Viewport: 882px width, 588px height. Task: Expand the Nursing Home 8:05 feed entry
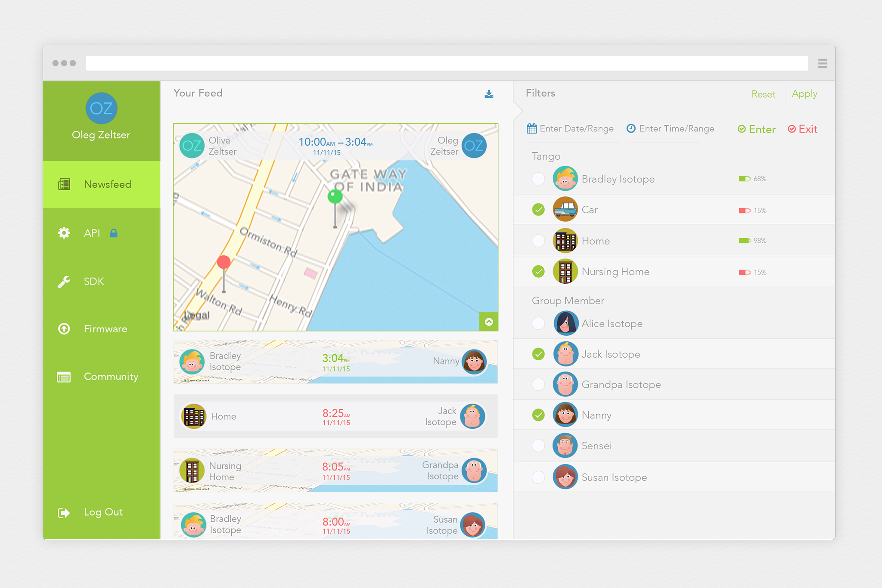(335, 471)
